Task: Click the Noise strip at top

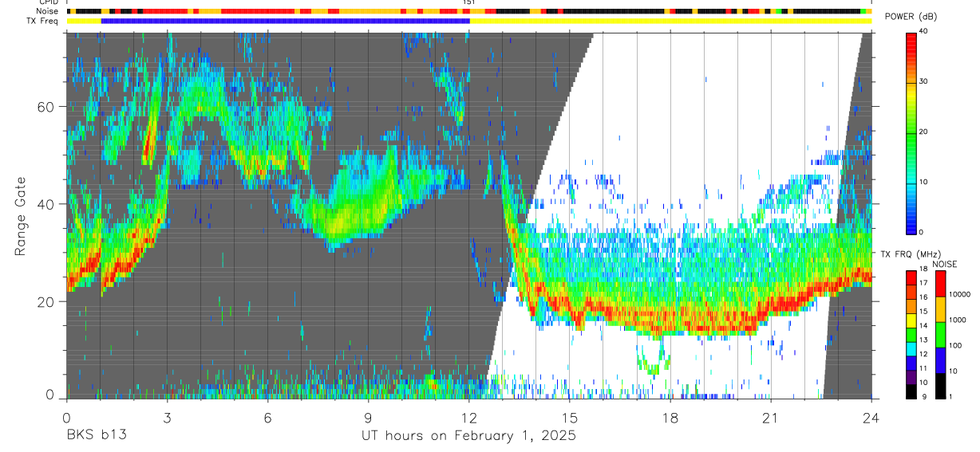Action: [468, 12]
